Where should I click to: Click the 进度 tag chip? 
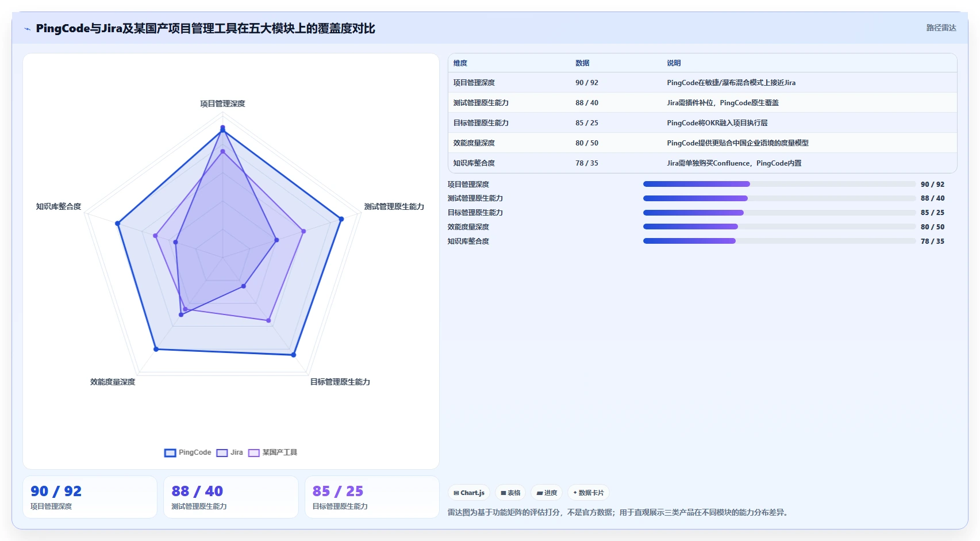[x=547, y=493]
